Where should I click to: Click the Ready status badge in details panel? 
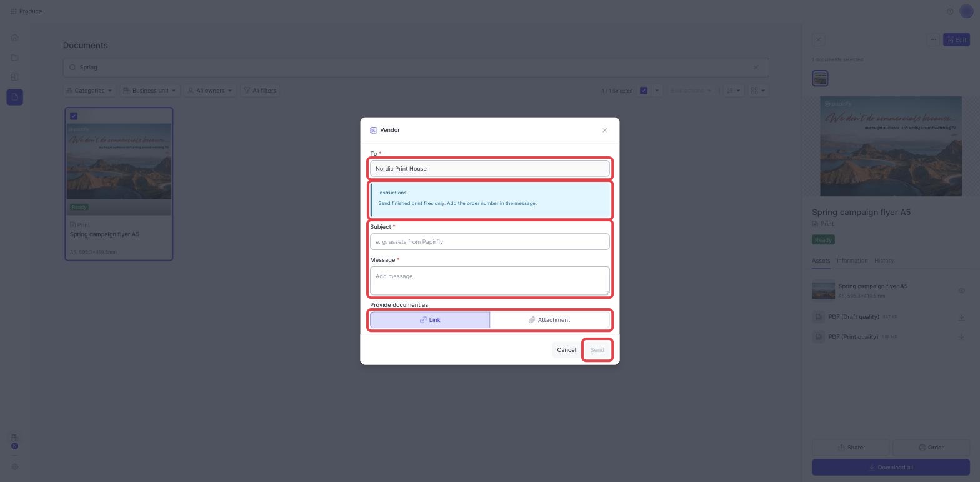pos(823,240)
